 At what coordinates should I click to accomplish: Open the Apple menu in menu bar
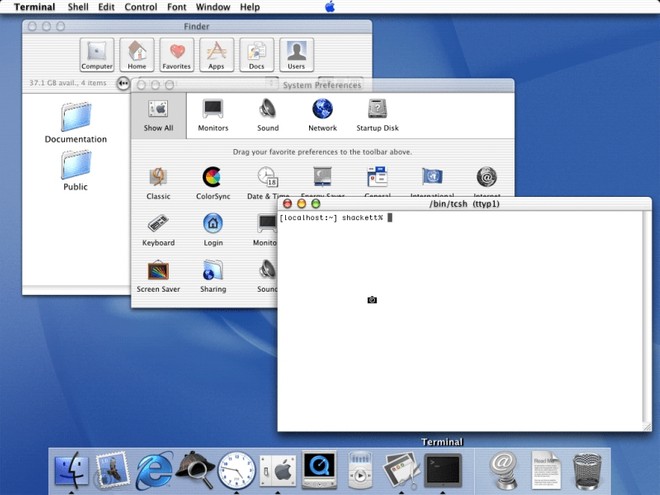330,6
